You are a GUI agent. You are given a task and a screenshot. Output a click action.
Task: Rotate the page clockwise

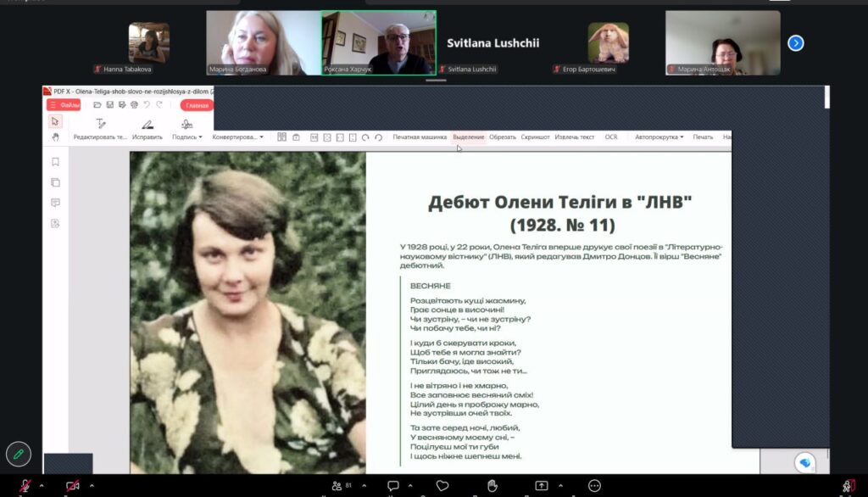pyautogui.click(x=365, y=137)
